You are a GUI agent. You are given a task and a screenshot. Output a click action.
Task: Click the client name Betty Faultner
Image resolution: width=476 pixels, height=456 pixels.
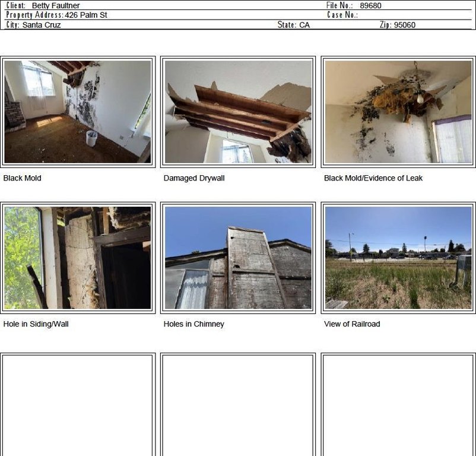[x=56, y=5]
